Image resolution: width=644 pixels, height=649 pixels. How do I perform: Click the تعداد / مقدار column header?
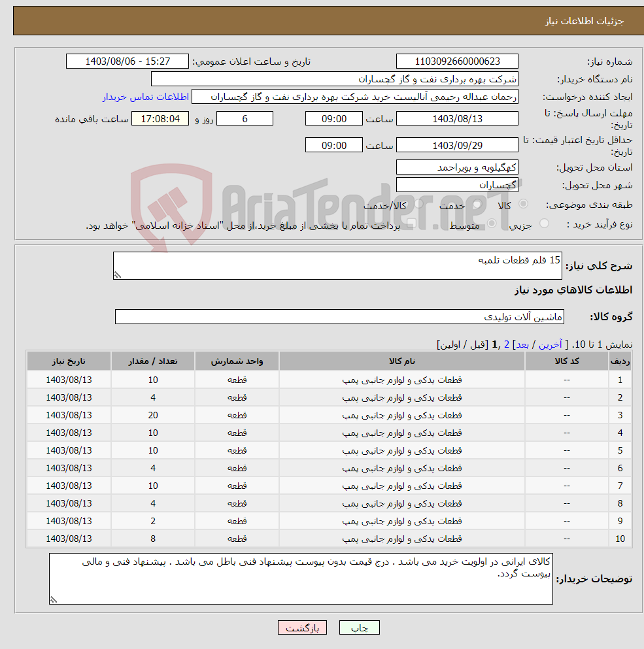coord(153,361)
